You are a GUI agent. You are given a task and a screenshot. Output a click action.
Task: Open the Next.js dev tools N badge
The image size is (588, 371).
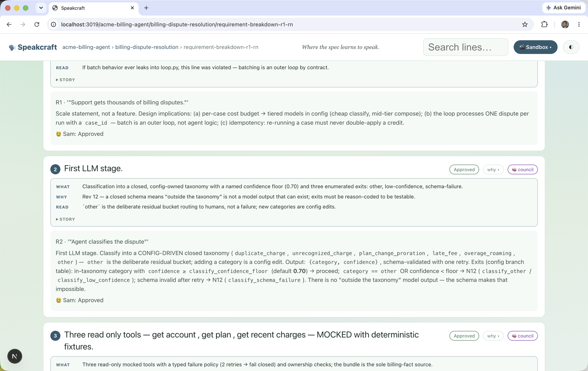click(x=15, y=356)
